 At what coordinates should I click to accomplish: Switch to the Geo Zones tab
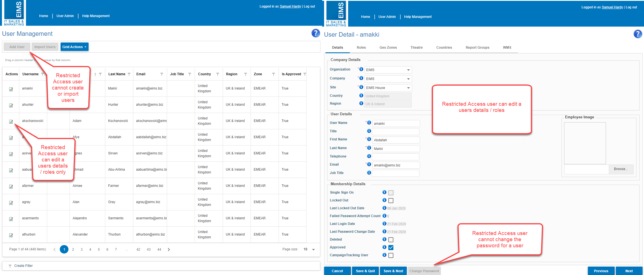click(388, 48)
